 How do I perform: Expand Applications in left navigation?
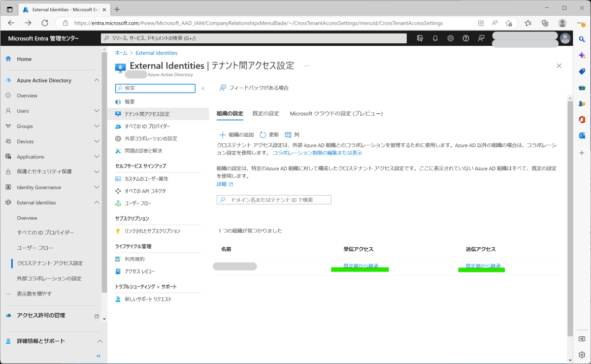click(x=97, y=157)
